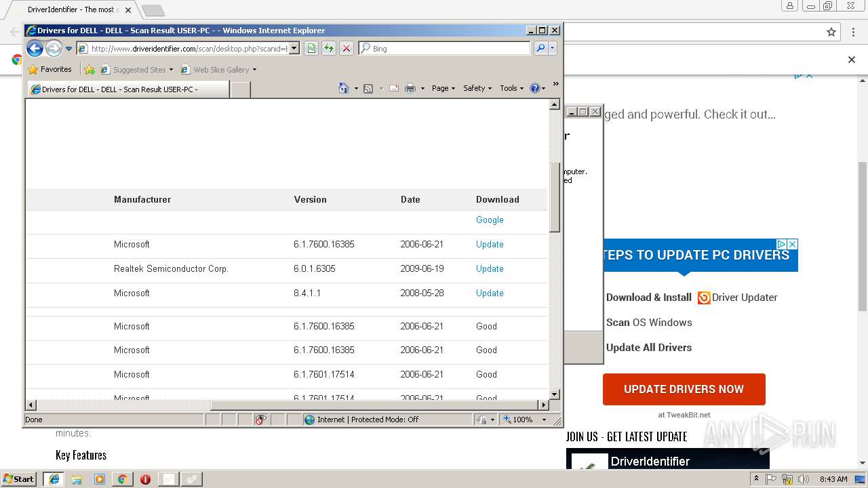Refresh the page in Internet Explorer
Screen dimensions: 868x488
click(329, 49)
